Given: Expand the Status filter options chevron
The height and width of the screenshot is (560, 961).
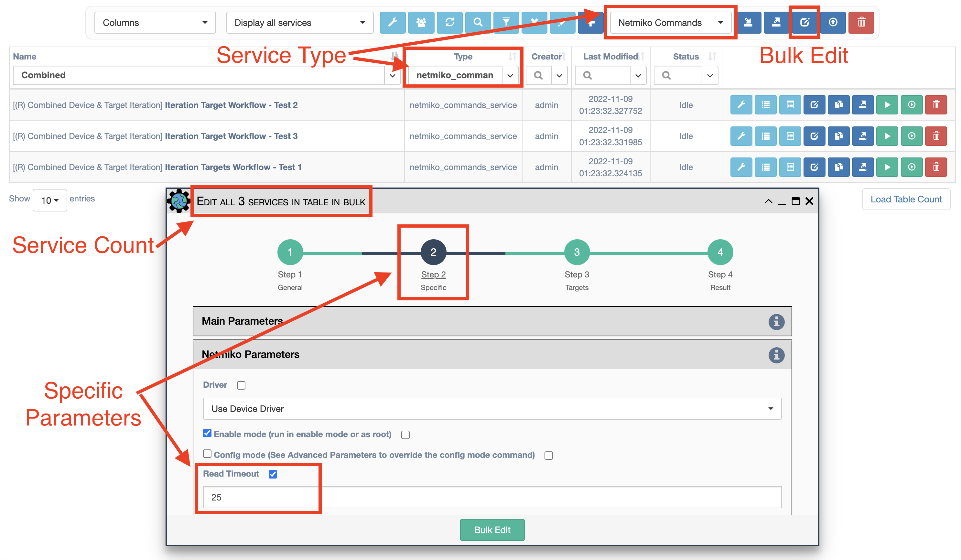Looking at the screenshot, I should (710, 75).
